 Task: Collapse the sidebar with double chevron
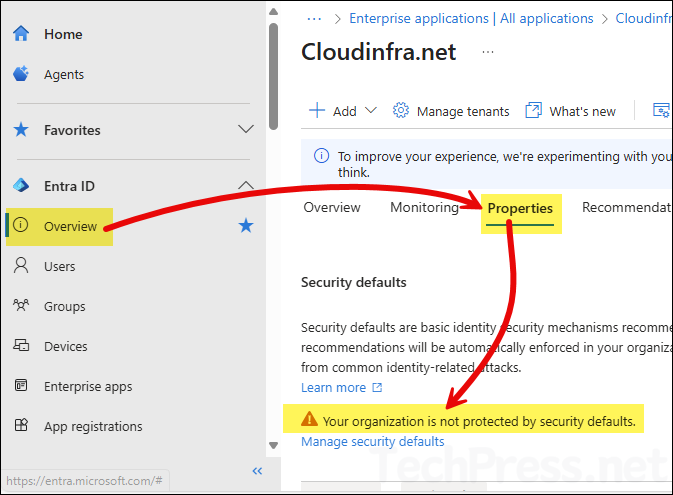[x=257, y=471]
